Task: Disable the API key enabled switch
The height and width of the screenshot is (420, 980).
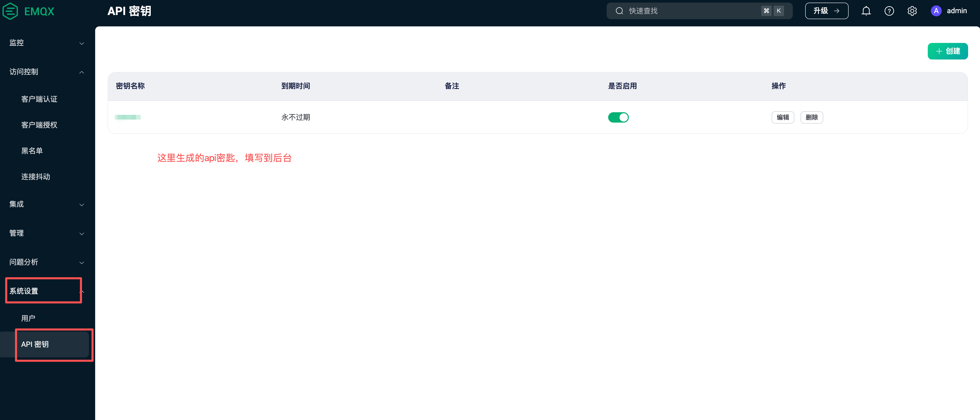Action: pyautogui.click(x=618, y=118)
